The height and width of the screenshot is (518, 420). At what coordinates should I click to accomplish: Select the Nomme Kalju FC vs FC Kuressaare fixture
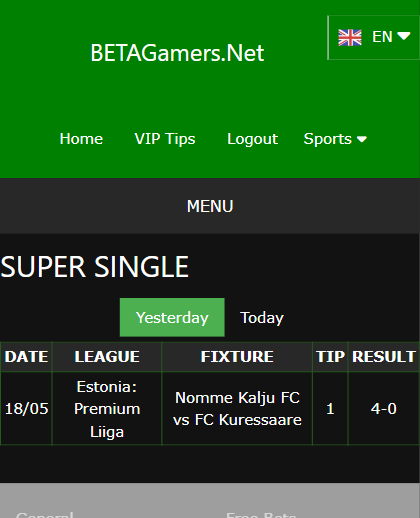[237, 409]
